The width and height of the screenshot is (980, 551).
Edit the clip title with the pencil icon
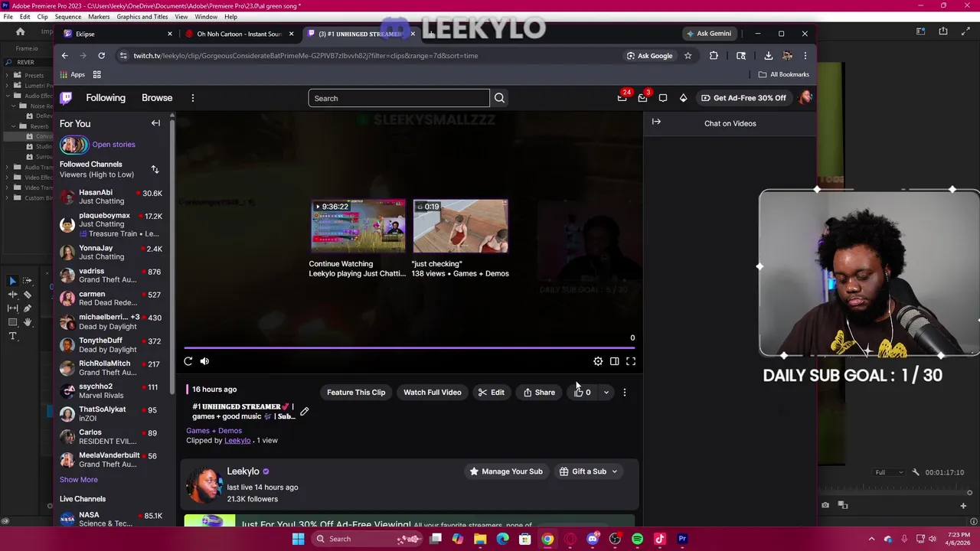(x=304, y=412)
